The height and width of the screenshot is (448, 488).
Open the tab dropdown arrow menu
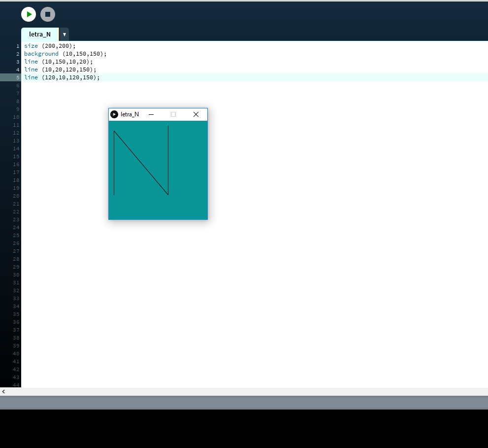pos(65,34)
